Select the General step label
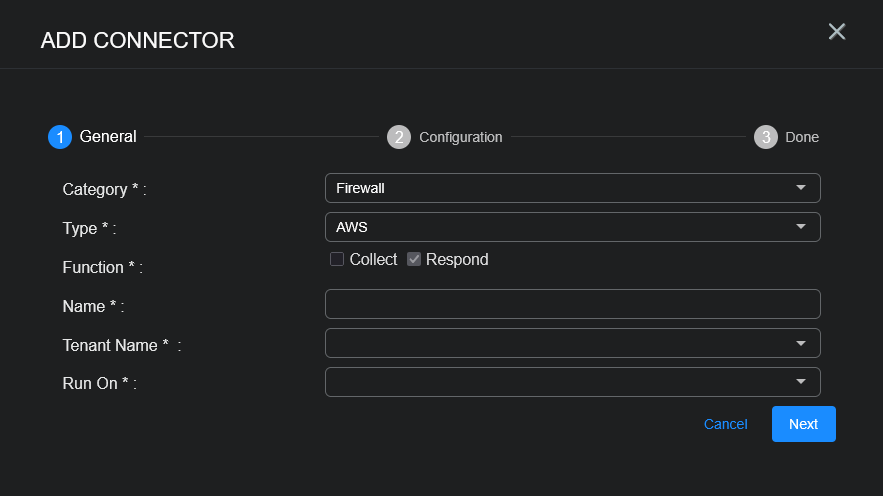The image size is (883, 496). pyautogui.click(x=108, y=137)
